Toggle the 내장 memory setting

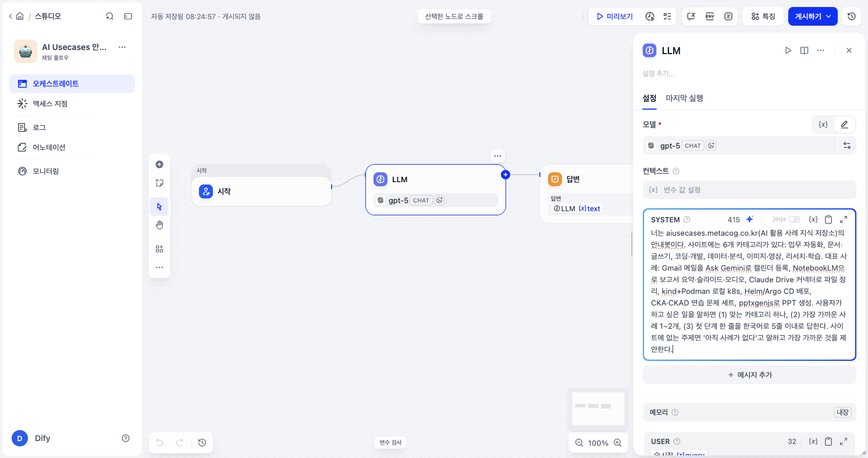[x=842, y=412]
